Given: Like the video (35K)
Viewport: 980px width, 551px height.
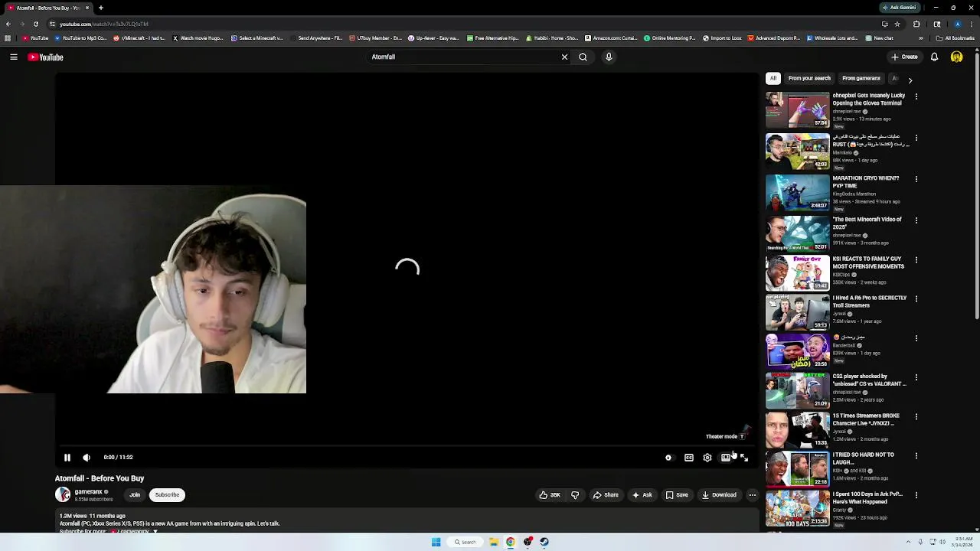Looking at the screenshot, I should coord(550,495).
